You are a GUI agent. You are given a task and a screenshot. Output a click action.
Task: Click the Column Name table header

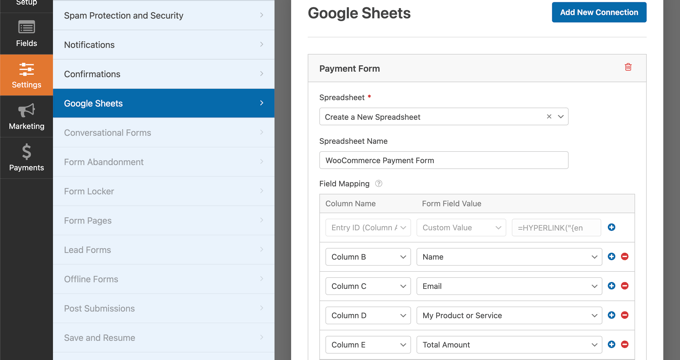point(350,203)
